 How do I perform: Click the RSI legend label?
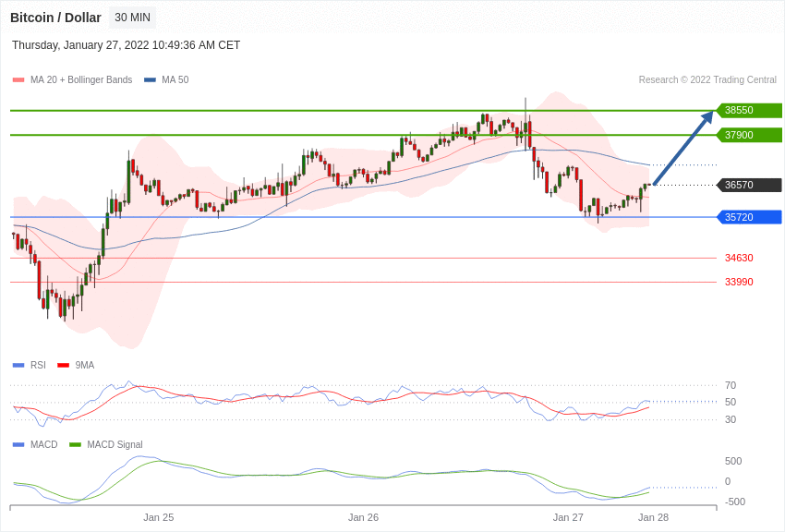point(38,366)
